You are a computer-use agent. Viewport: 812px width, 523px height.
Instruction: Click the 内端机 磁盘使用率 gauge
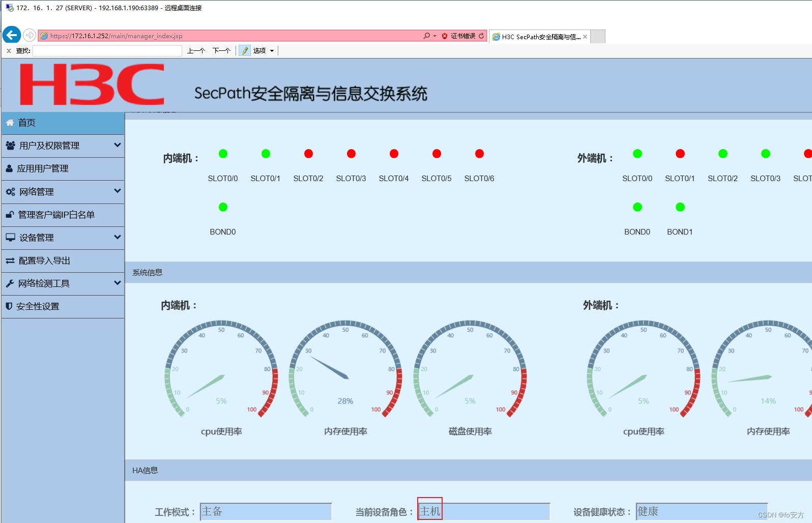coord(470,369)
